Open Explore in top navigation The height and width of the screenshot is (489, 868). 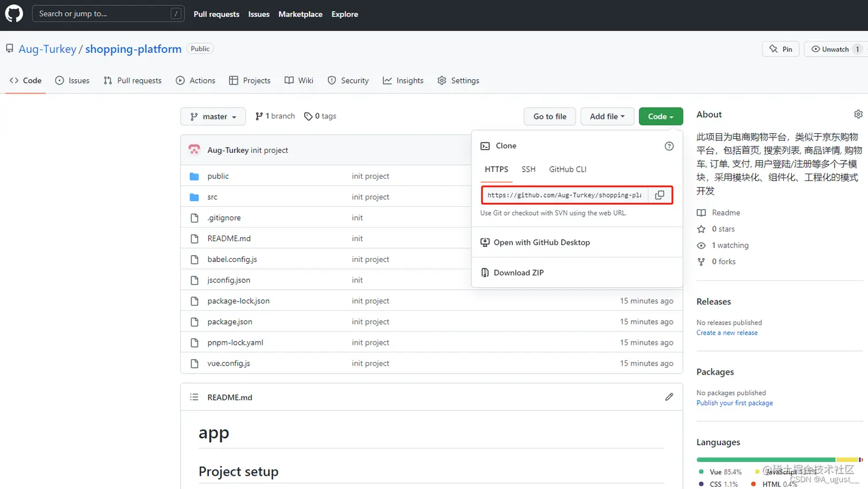(344, 14)
